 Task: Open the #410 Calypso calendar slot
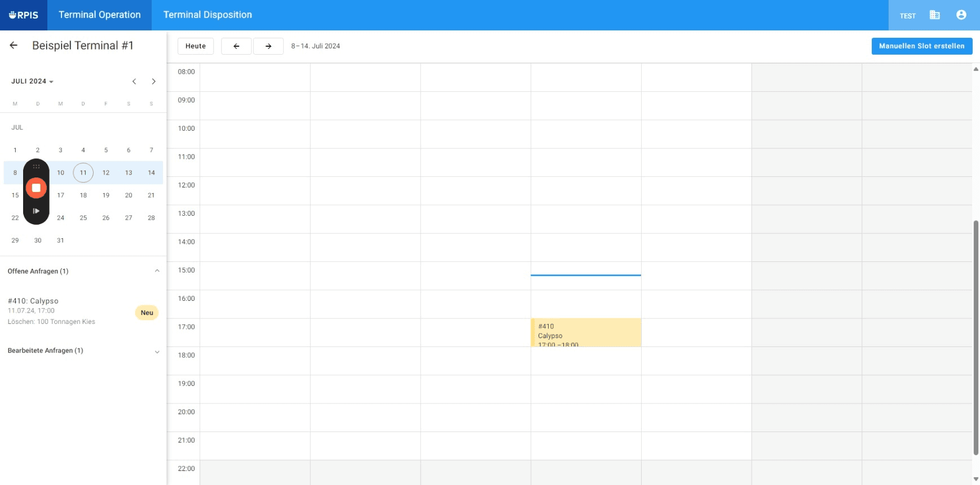[x=586, y=332]
